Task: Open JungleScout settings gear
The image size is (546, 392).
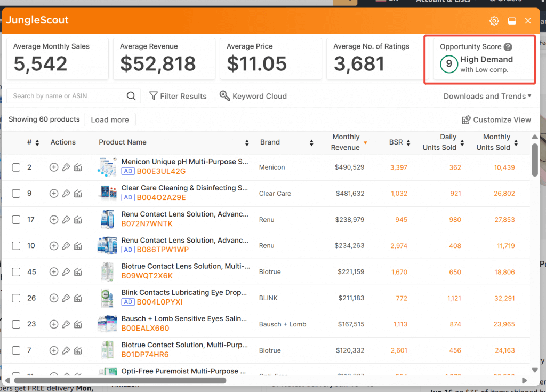Action: coord(494,21)
